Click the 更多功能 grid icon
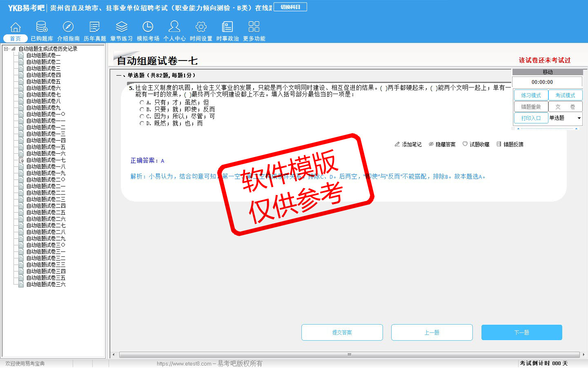The width and height of the screenshot is (588, 368). coord(254,27)
